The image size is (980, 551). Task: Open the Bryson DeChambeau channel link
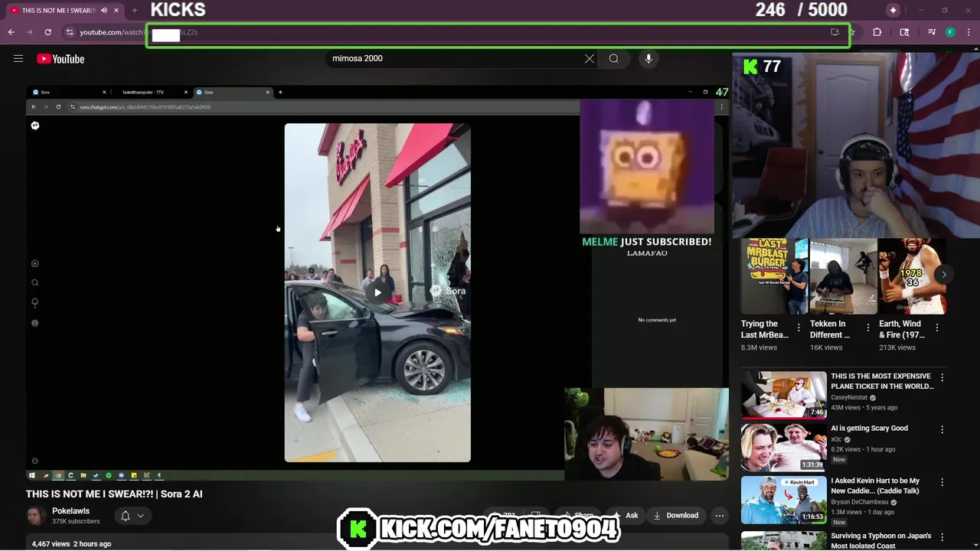[x=860, y=502]
